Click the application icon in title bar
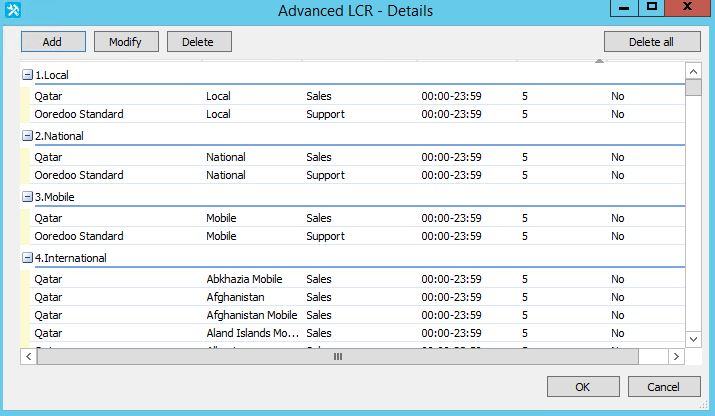 14,10
